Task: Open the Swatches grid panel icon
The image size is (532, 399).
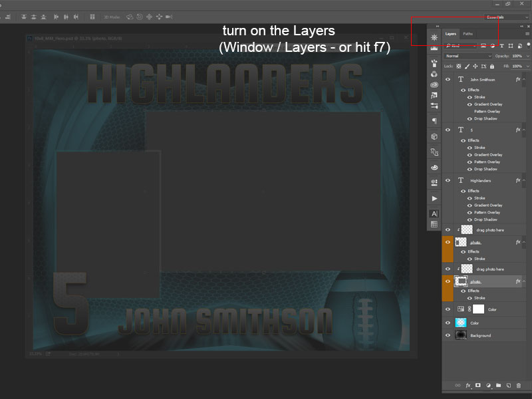Action: [x=434, y=224]
